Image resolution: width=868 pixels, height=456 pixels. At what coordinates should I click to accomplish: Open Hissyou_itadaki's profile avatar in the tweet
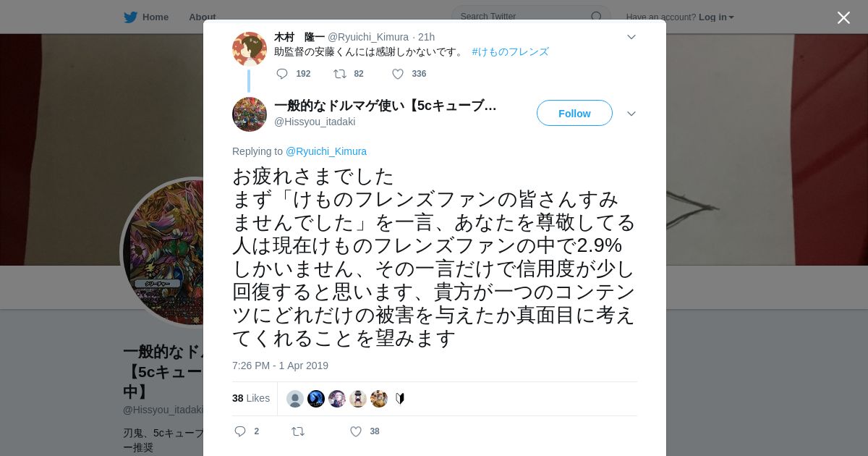(x=250, y=114)
